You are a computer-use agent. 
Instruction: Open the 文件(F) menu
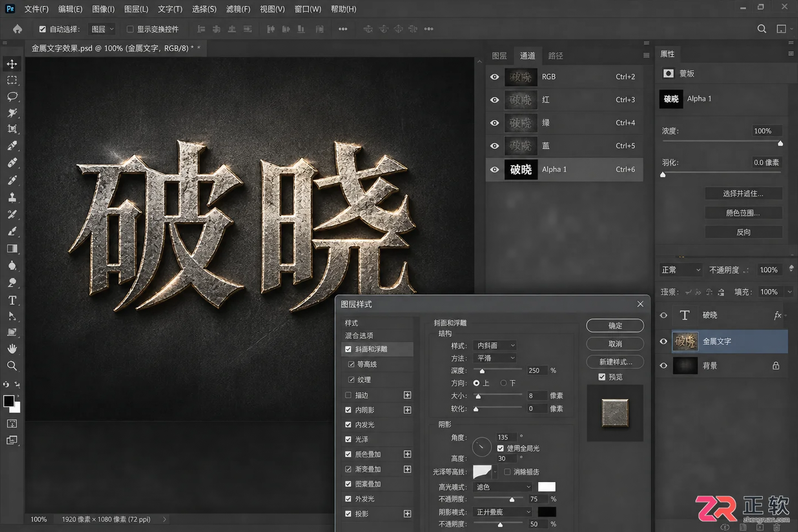click(x=37, y=9)
